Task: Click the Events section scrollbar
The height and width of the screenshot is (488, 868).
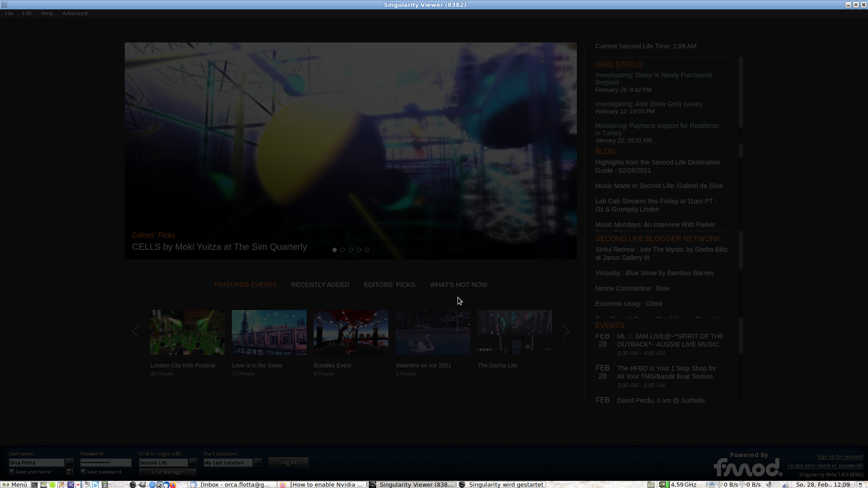Action: click(741, 336)
